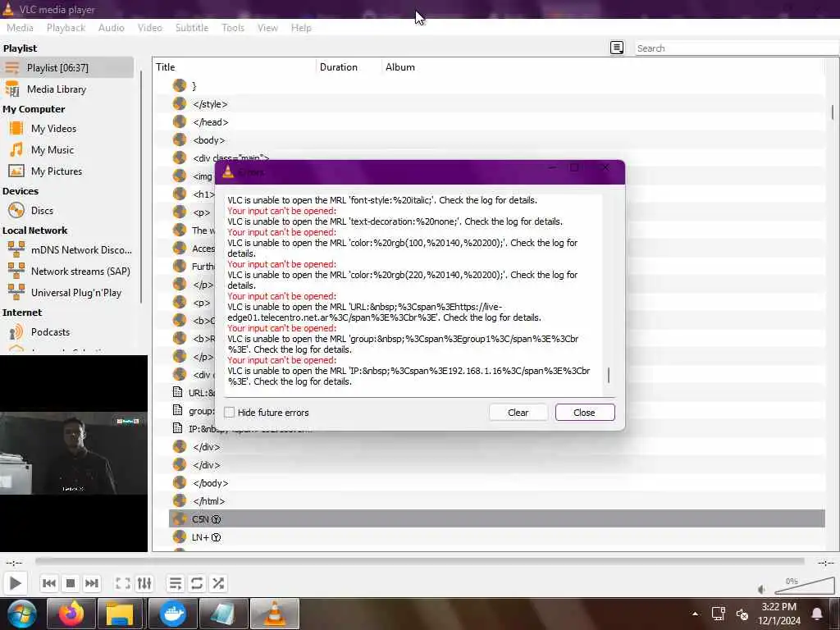Screen dimensions: 840x630
Task: Click the video preview thumbnail
Action: [x=74, y=453]
